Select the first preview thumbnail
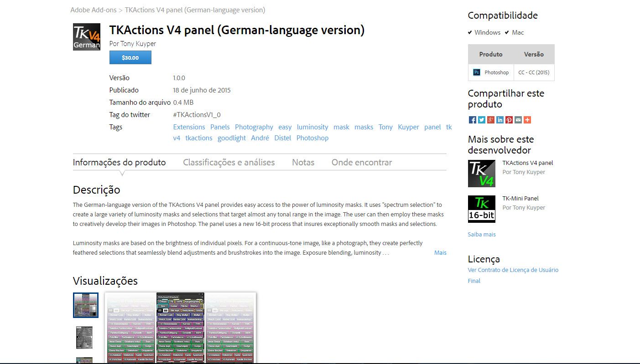 86,305
